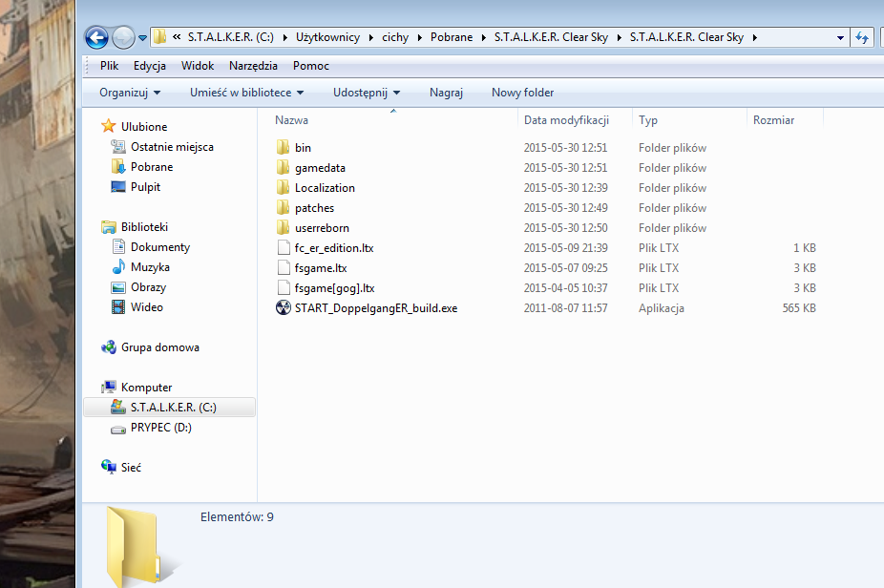Select the PRYPEC (D:) drive icon

117,429
